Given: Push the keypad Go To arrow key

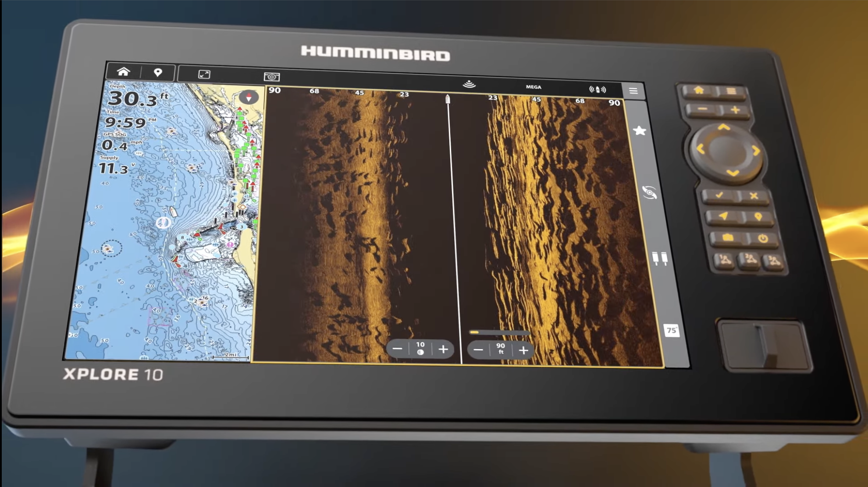Looking at the screenshot, I should (x=723, y=216).
